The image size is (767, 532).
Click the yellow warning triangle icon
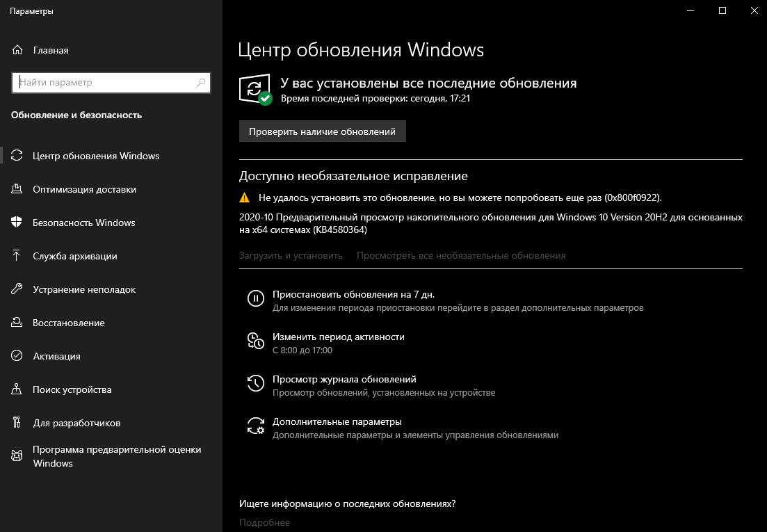click(244, 198)
